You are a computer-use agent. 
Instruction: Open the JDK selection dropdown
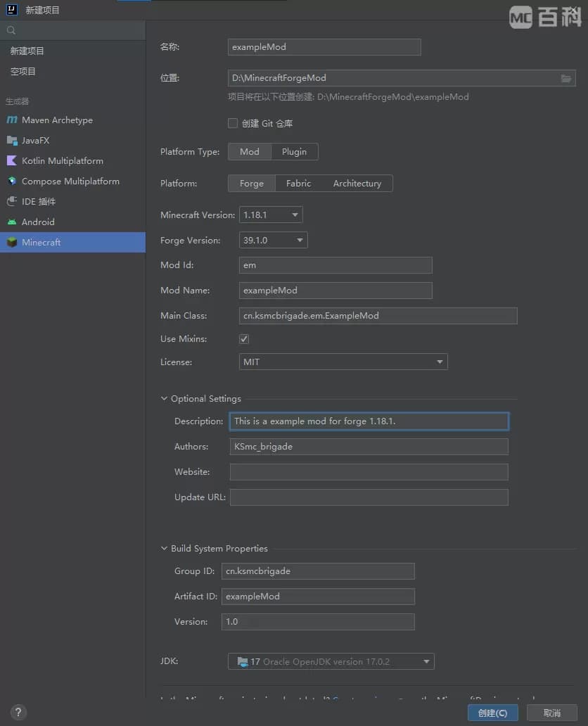coord(331,662)
